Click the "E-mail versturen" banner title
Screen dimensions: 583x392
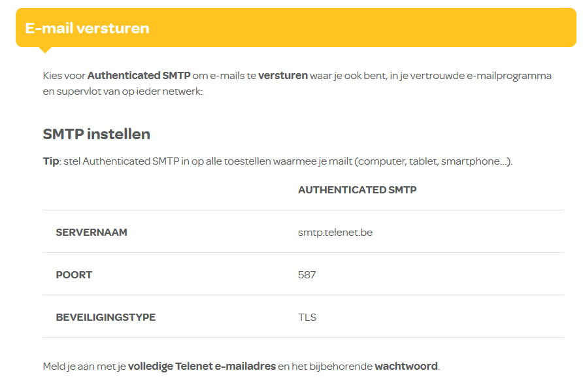point(87,28)
